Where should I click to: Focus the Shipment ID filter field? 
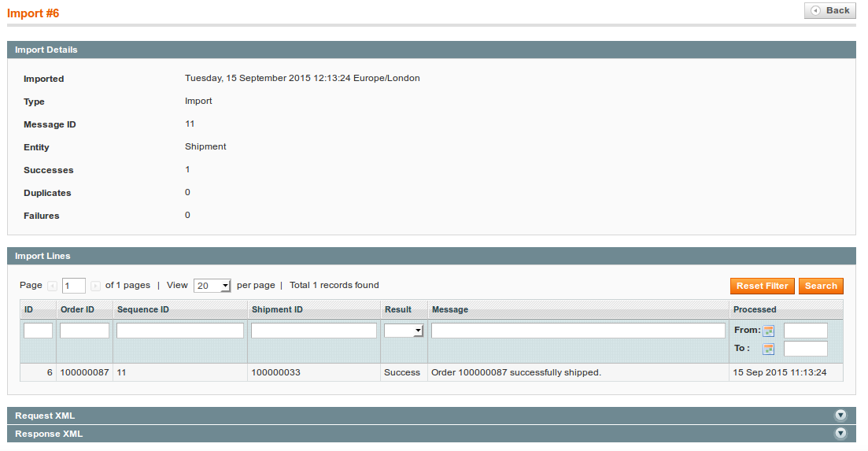tap(314, 331)
